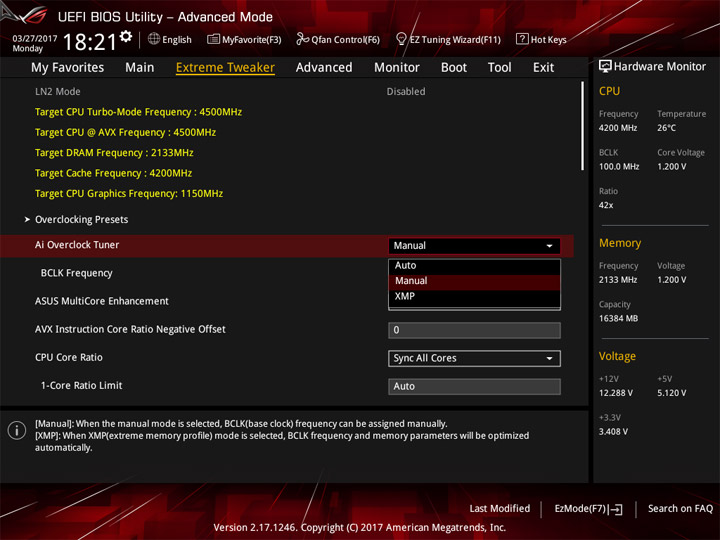The height and width of the screenshot is (540, 720).
Task: Choose XMP in overclock tuner list
Action: pos(474,297)
